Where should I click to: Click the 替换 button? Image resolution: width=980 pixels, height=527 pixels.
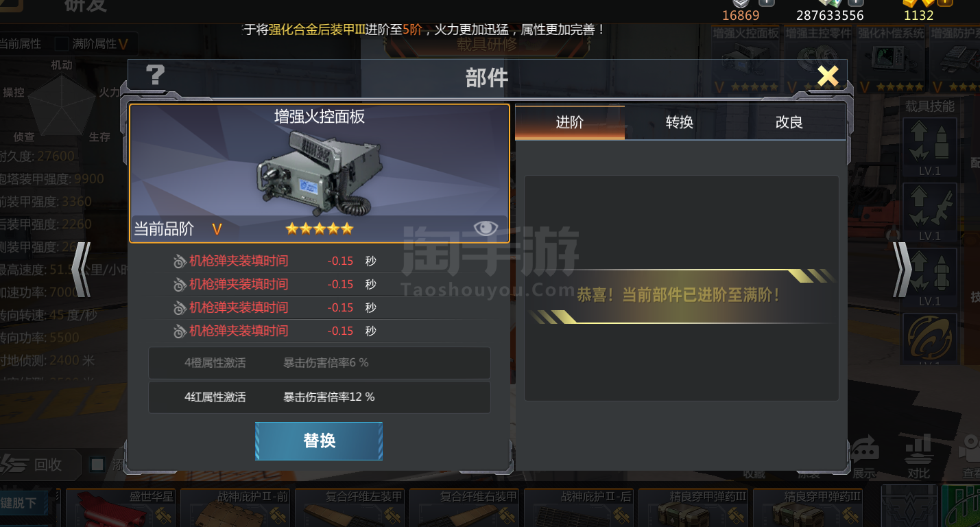(x=319, y=441)
